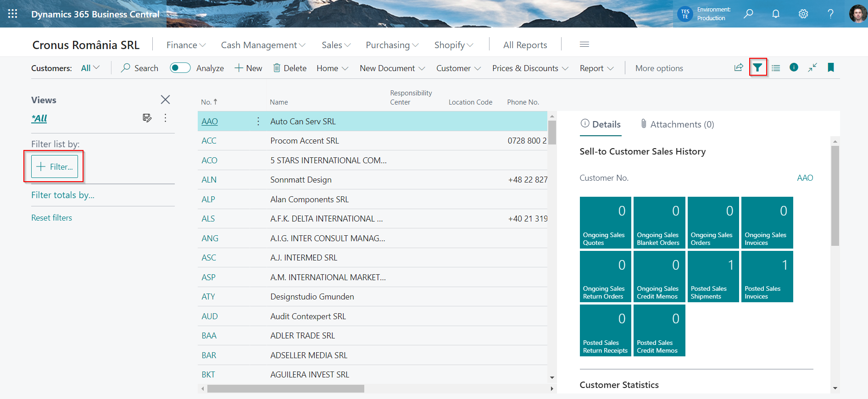
Task: Click the search magnifier in header
Action: (x=748, y=14)
